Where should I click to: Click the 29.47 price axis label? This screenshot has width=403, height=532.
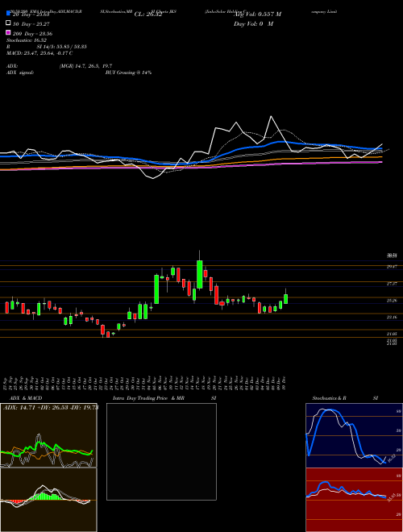pos(392,267)
